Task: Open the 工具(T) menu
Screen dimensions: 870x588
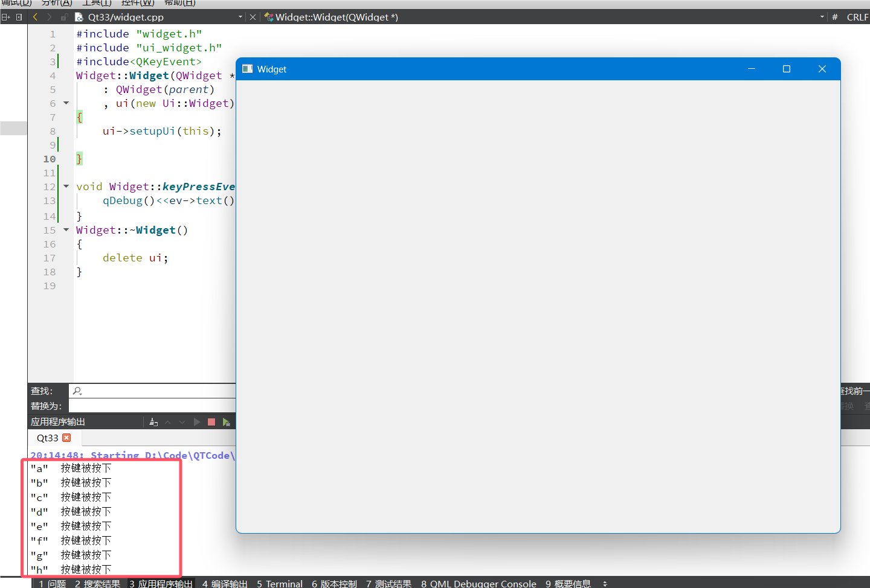Action: (97, 2)
